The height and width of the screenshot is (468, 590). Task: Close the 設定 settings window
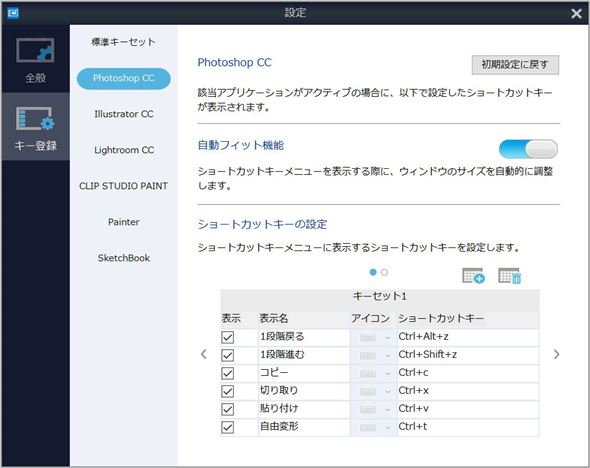coord(576,14)
